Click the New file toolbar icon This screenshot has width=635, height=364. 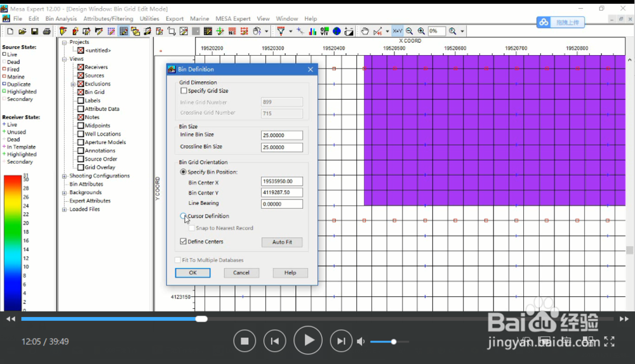pos(10,31)
